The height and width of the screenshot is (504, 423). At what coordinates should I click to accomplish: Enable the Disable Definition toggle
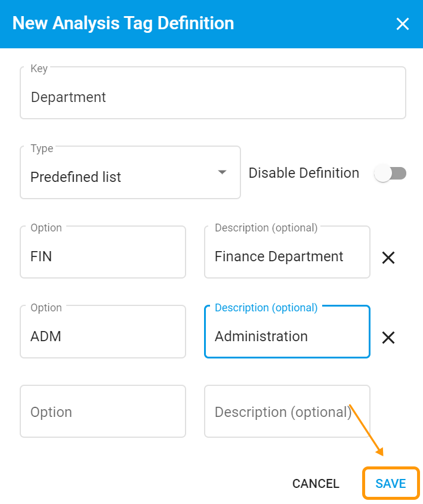tap(391, 172)
